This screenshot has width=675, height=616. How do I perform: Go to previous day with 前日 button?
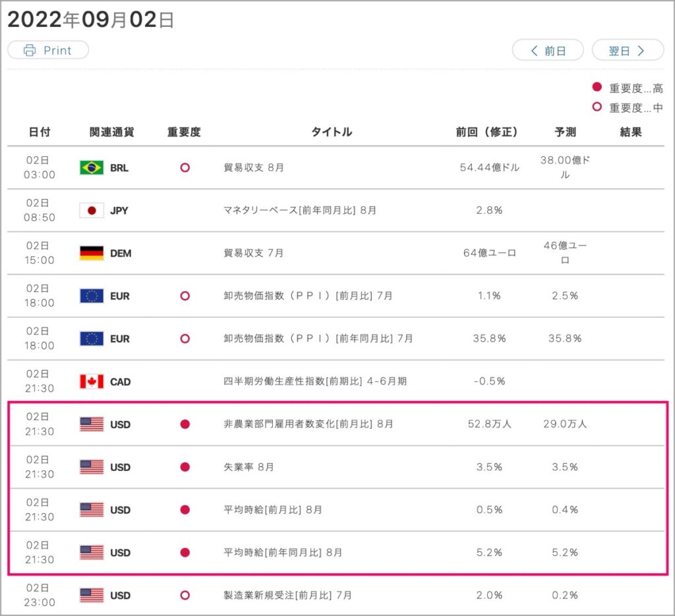coord(548,50)
